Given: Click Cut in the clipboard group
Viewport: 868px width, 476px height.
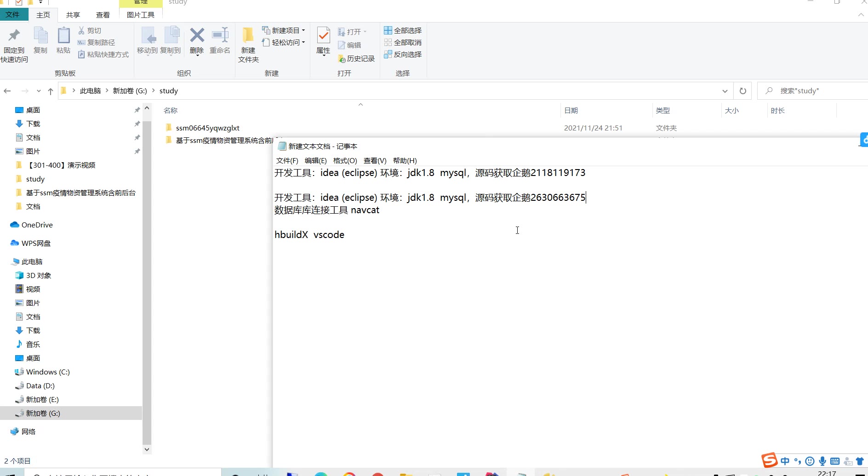Looking at the screenshot, I should point(90,30).
